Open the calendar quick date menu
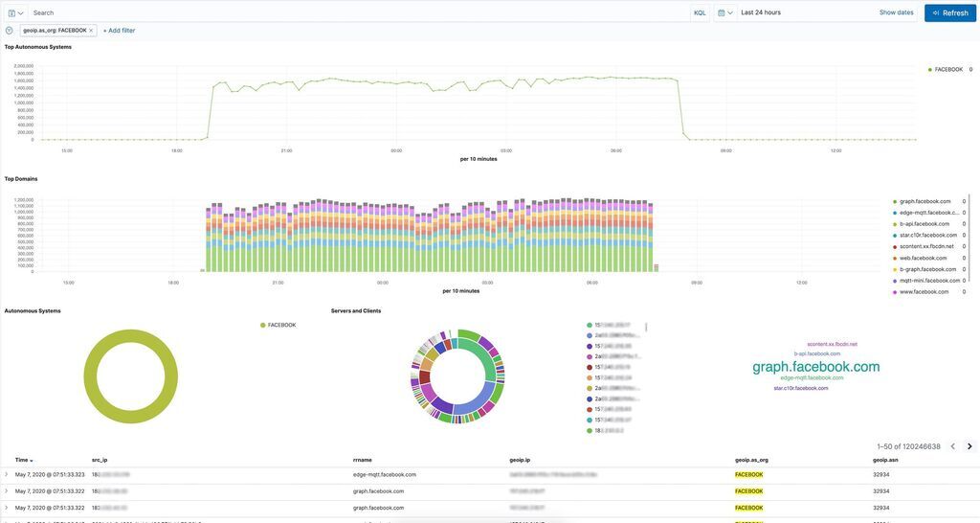The image size is (980, 523). [x=725, y=12]
